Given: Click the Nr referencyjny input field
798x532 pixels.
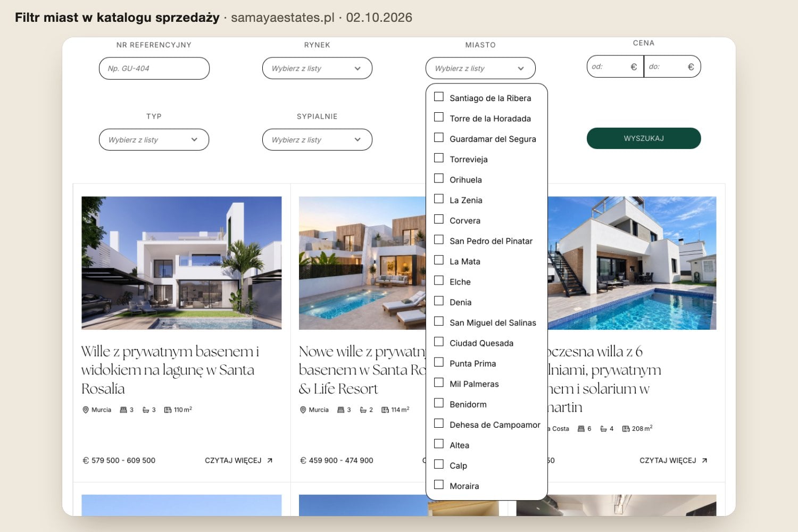Looking at the screenshot, I should coord(154,68).
